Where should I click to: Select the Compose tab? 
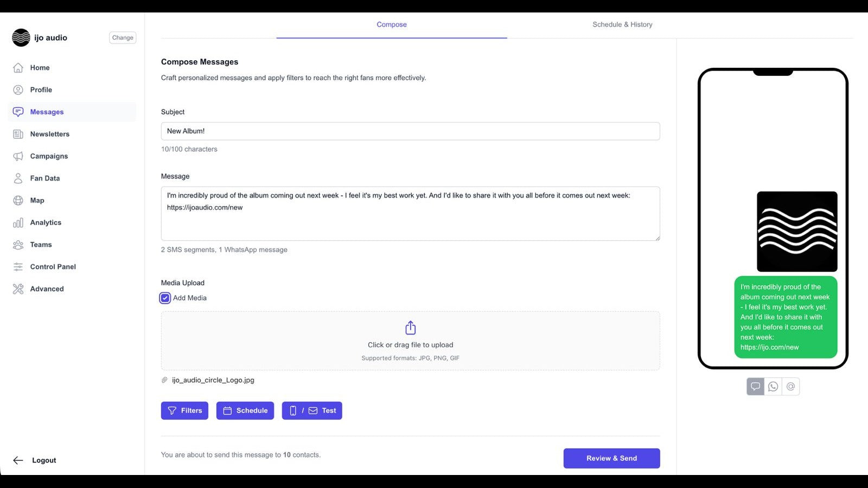pyautogui.click(x=392, y=24)
